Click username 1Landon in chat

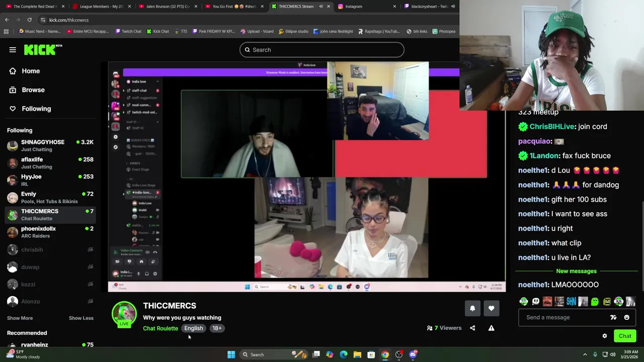[544, 156]
